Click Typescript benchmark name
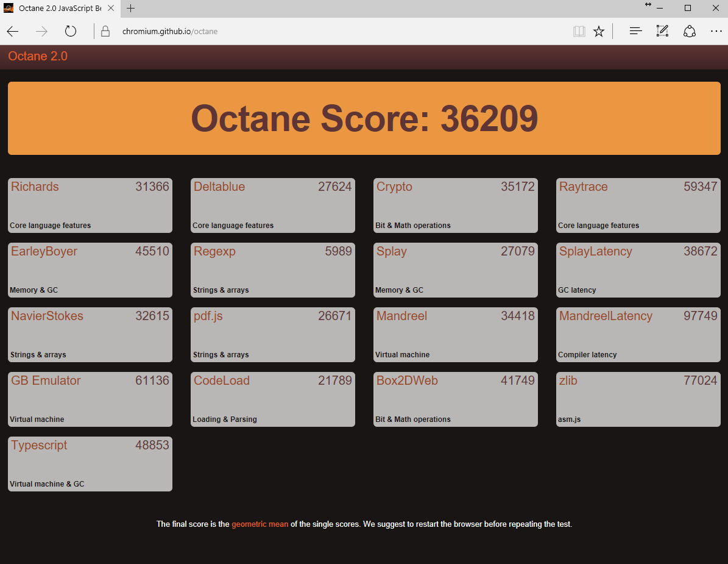Viewport: 728px width, 564px height. (39, 445)
